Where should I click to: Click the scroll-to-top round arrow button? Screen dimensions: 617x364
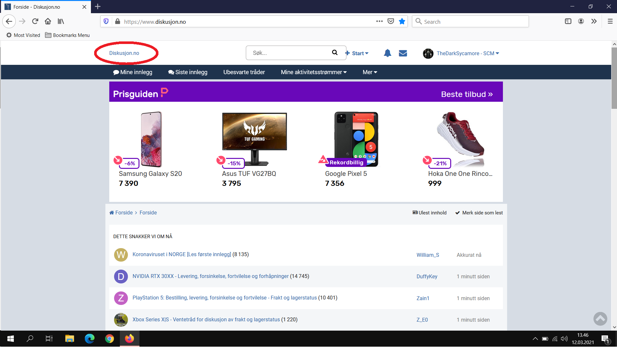600,319
